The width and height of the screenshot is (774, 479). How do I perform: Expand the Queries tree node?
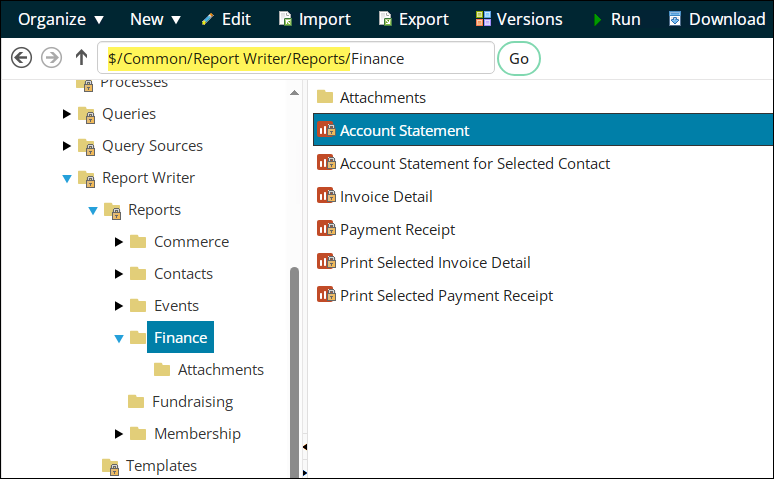[x=67, y=114]
